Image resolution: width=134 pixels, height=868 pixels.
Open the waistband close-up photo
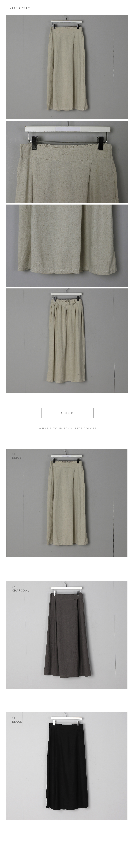tap(67, 162)
